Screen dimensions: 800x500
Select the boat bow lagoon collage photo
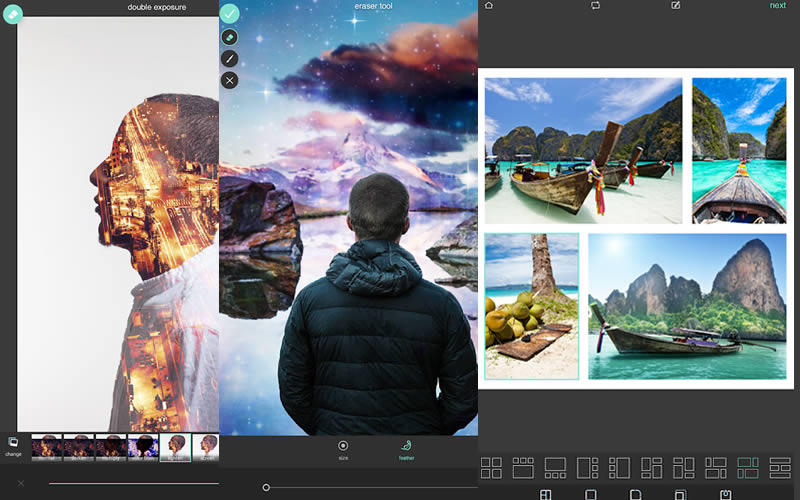739,151
